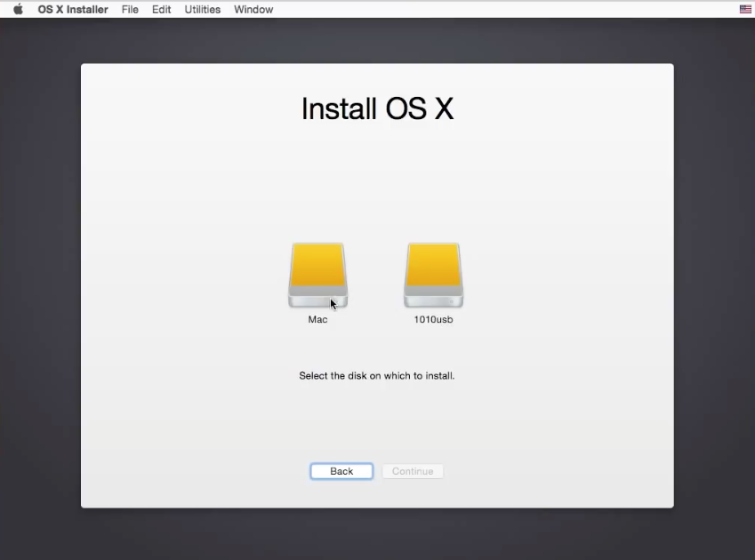This screenshot has height=560, width=755.
Task: Open the Edit menu
Action: click(x=161, y=9)
